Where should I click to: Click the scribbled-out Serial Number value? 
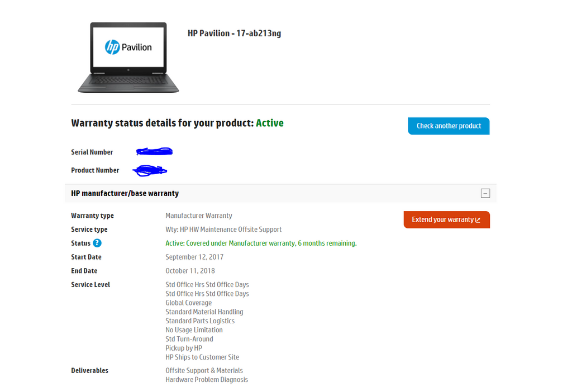154,151
